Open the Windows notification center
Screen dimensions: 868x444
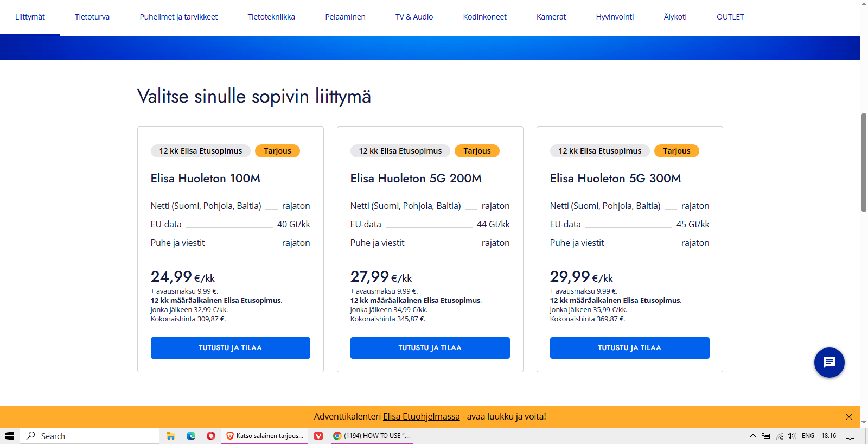[x=850, y=436]
